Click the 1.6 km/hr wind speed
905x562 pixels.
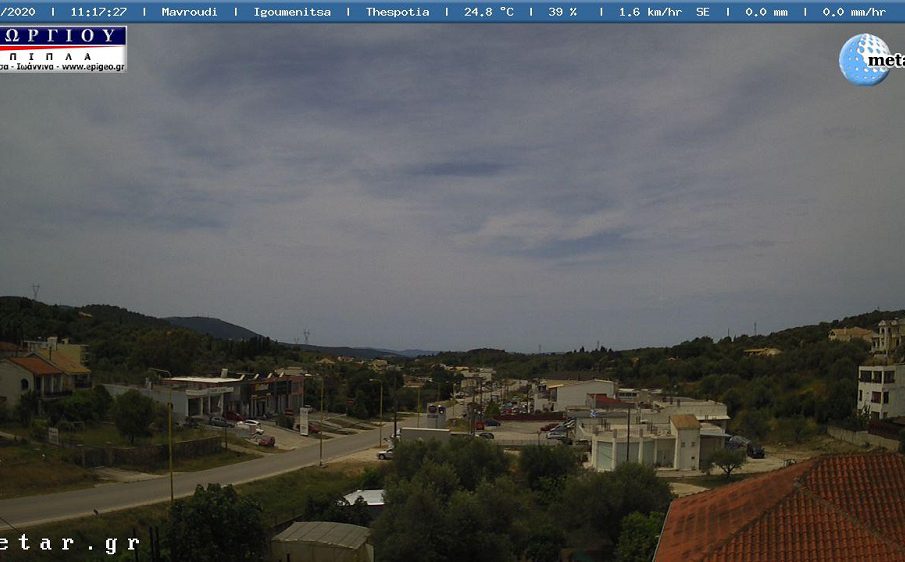click(650, 12)
